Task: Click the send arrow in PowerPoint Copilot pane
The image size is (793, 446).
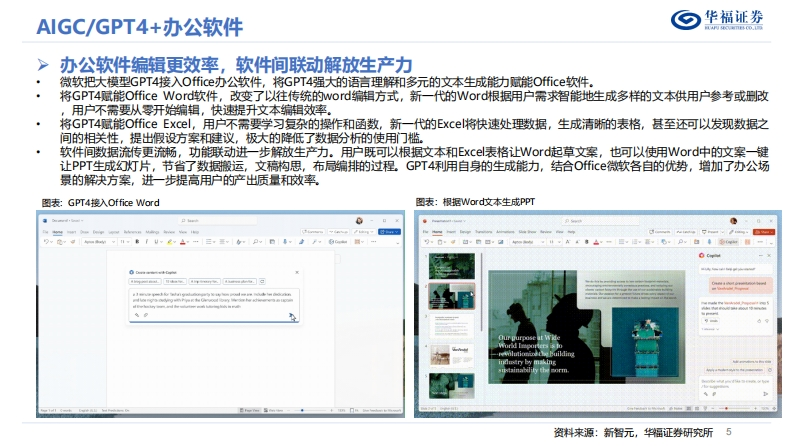Action: click(766, 394)
